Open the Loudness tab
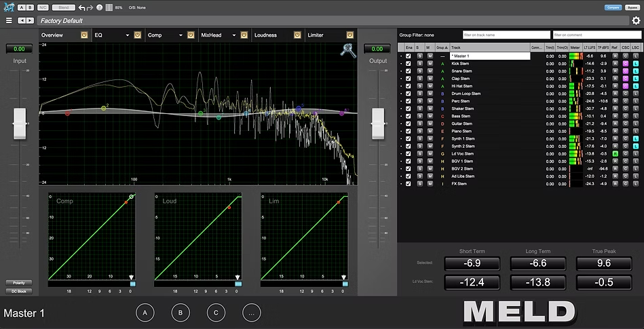 click(265, 35)
